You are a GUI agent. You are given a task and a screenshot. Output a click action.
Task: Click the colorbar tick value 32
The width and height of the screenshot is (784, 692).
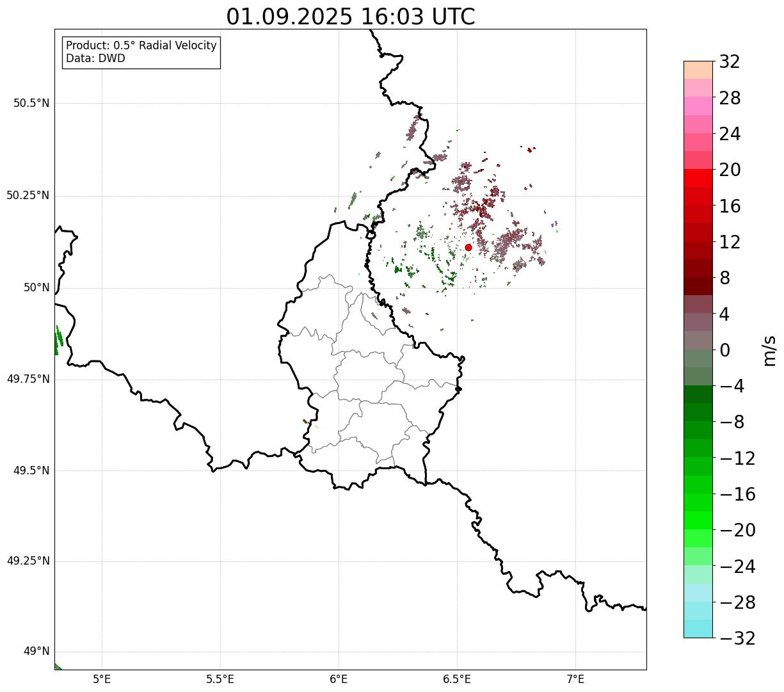730,62
